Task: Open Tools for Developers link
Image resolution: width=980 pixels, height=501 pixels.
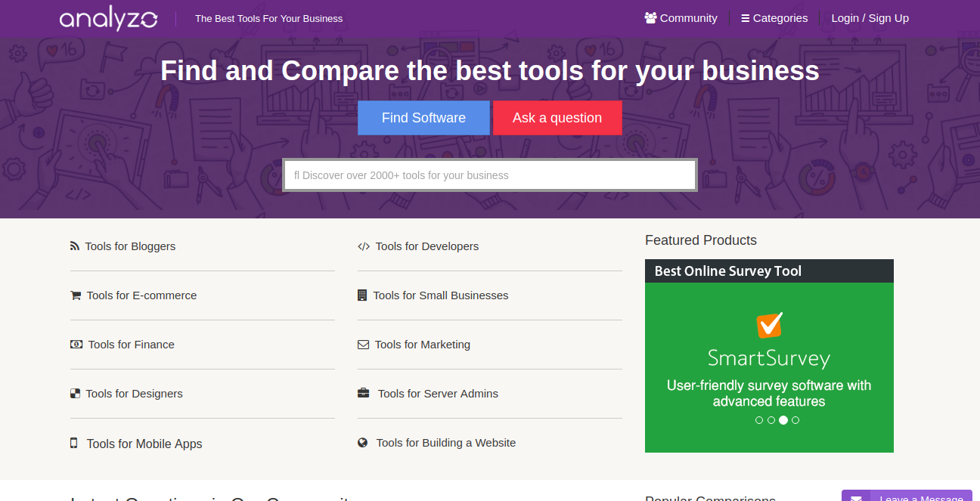Action: pyautogui.click(x=427, y=246)
